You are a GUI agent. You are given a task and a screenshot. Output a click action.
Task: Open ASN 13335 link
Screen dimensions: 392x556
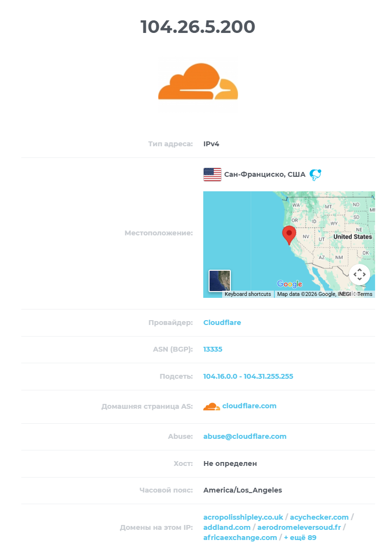pyautogui.click(x=212, y=349)
